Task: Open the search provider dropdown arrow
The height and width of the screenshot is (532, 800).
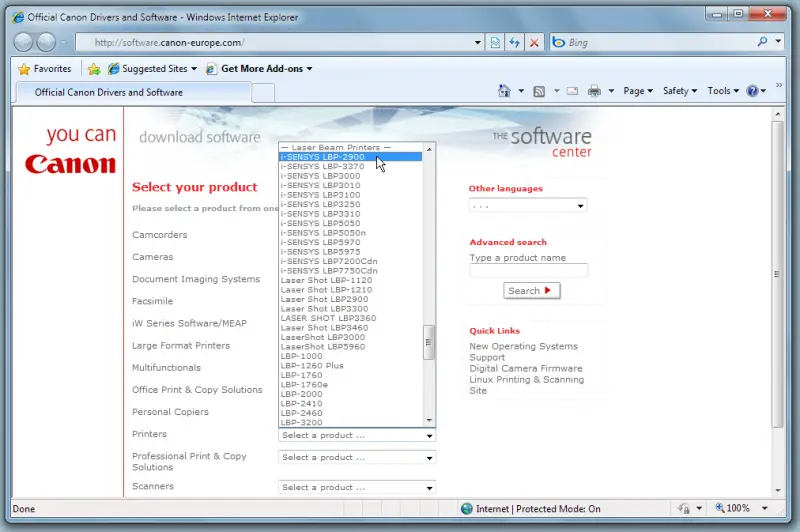Action: tap(778, 41)
